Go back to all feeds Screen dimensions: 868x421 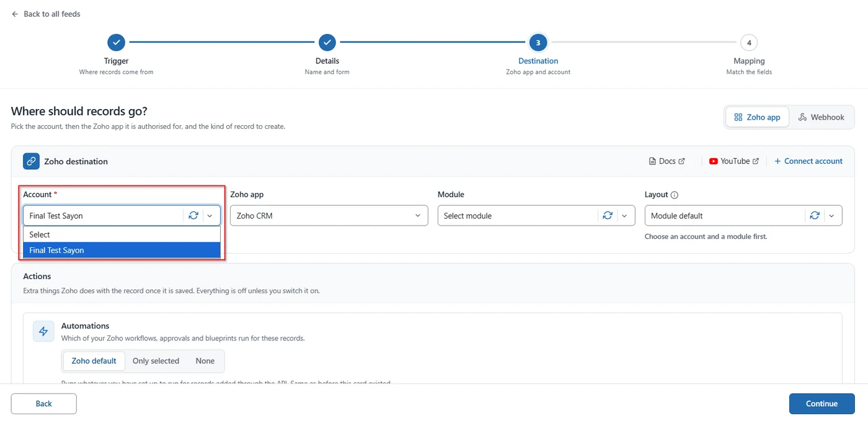coord(46,14)
